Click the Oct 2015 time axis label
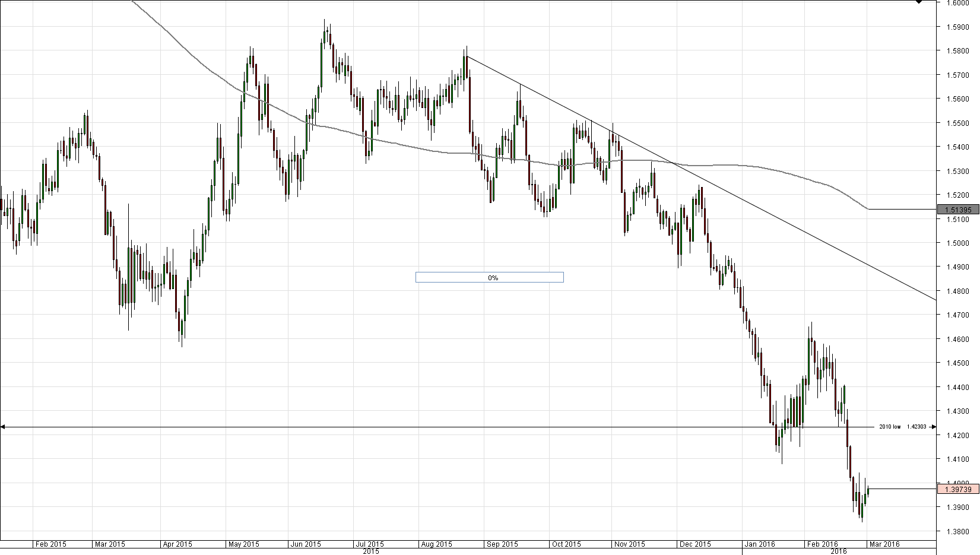 coord(566,544)
